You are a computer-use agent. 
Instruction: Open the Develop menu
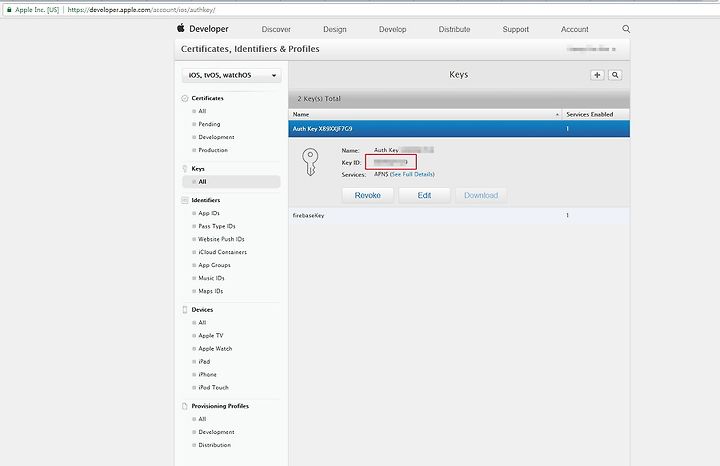[x=393, y=29]
